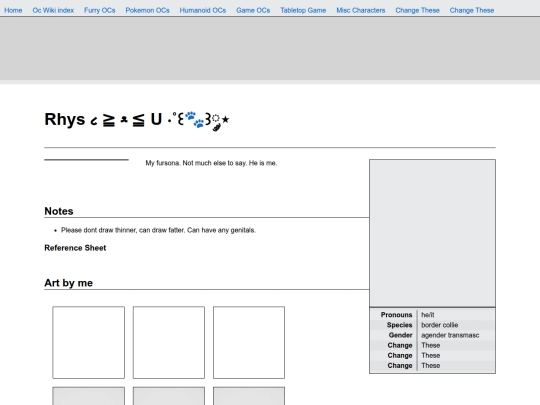
Task: Open Humanoid OCs section
Action: click(202, 10)
